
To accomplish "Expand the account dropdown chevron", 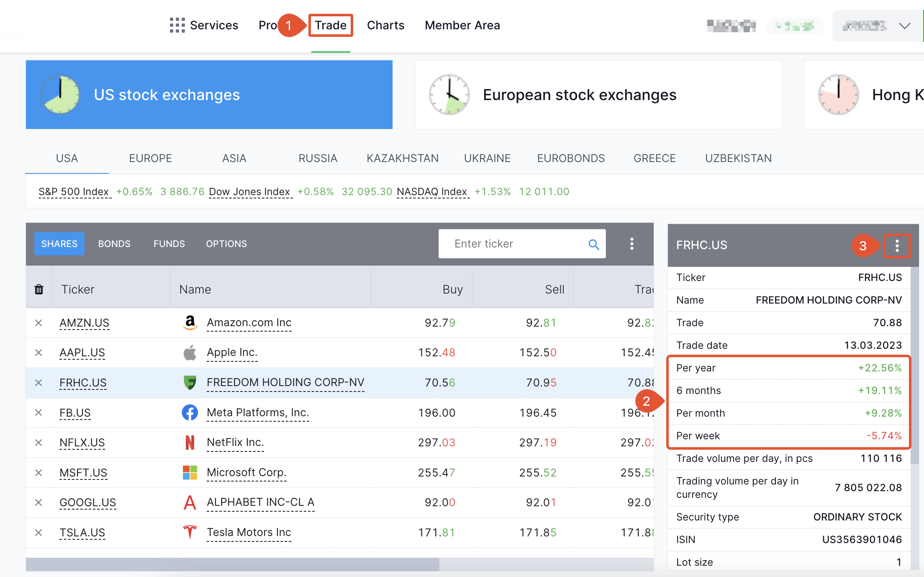I will point(904,26).
